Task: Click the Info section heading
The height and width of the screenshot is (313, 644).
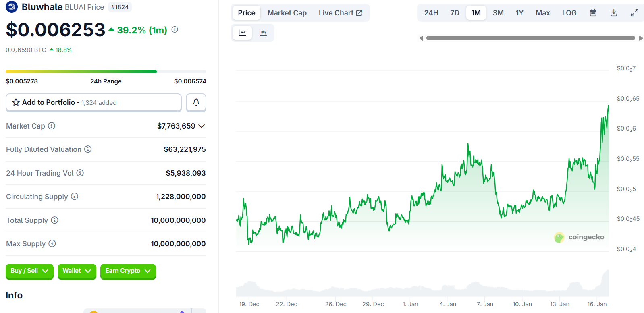Action: (x=14, y=295)
